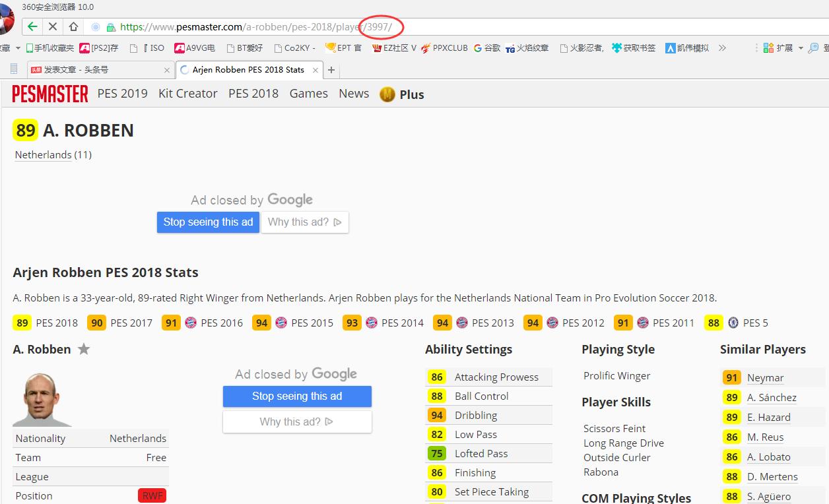829x504 pixels.
Task: Click the Stop seeing this ad button
Action: (208, 222)
